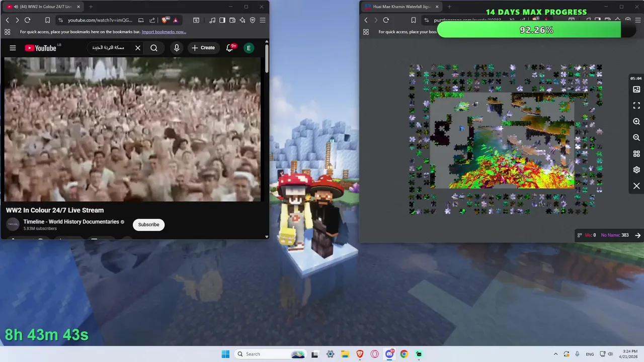644x362 pixels.
Task: Select WW2 In Colour browser tab
Action: pos(43,7)
